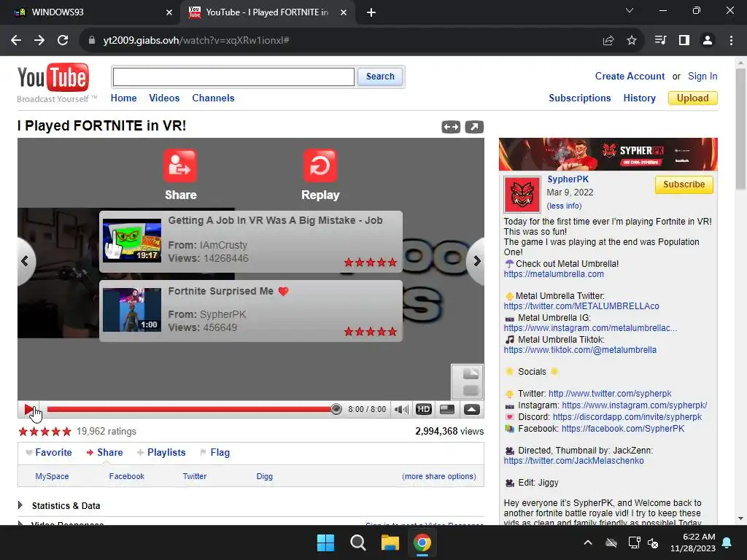The height and width of the screenshot is (560, 747).
Task: Click into the YouTube search box
Action: pyautogui.click(x=233, y=77)
